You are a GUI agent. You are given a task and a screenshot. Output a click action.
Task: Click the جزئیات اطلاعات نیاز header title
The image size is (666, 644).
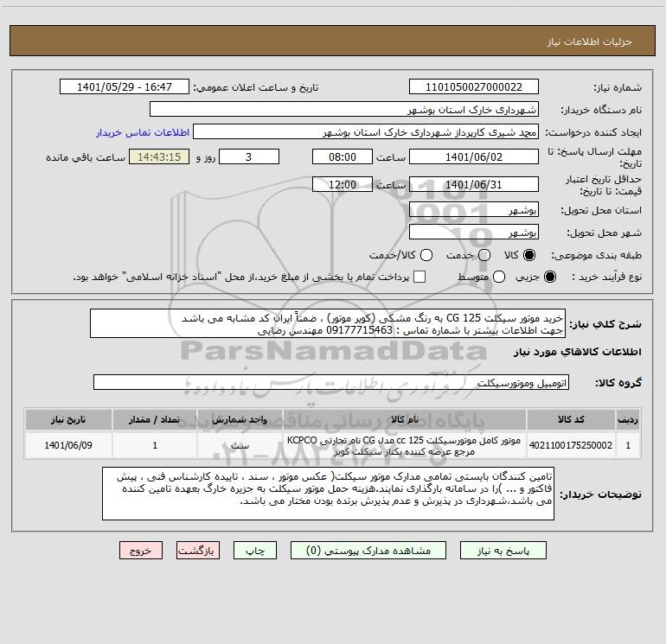click(590, 41)
